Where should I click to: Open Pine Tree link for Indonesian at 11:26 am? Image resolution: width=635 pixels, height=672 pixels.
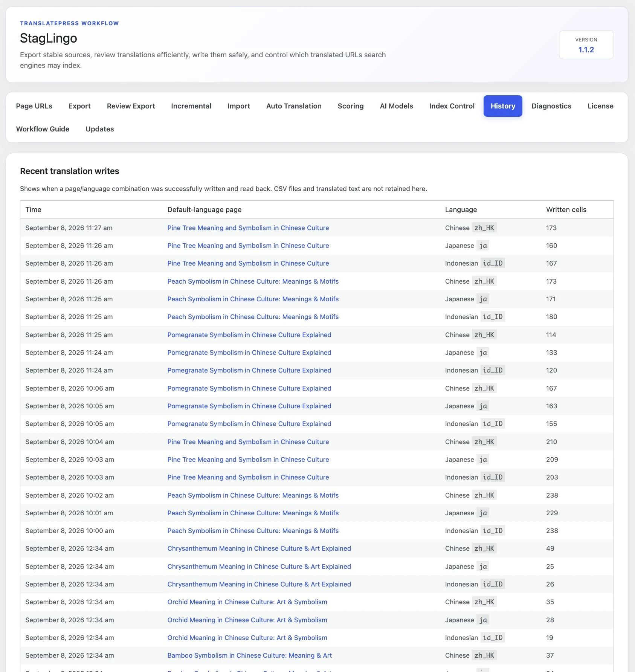[x=248, y=263]
